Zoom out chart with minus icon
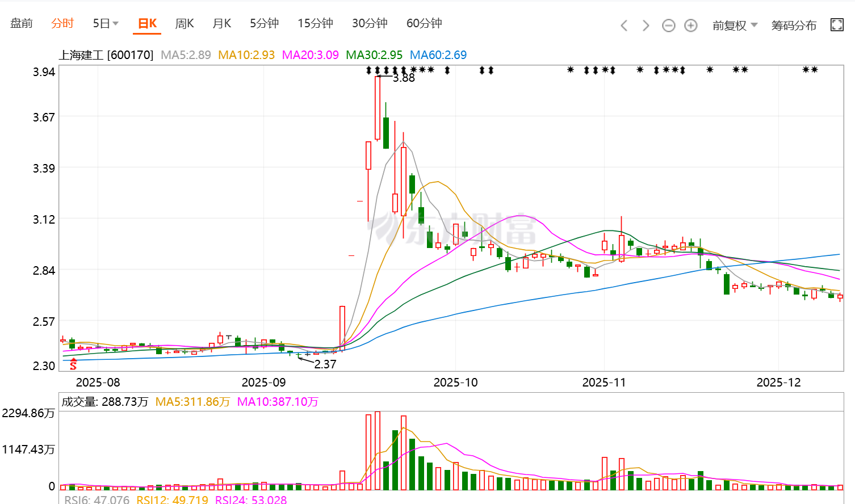 click(669, 26)
